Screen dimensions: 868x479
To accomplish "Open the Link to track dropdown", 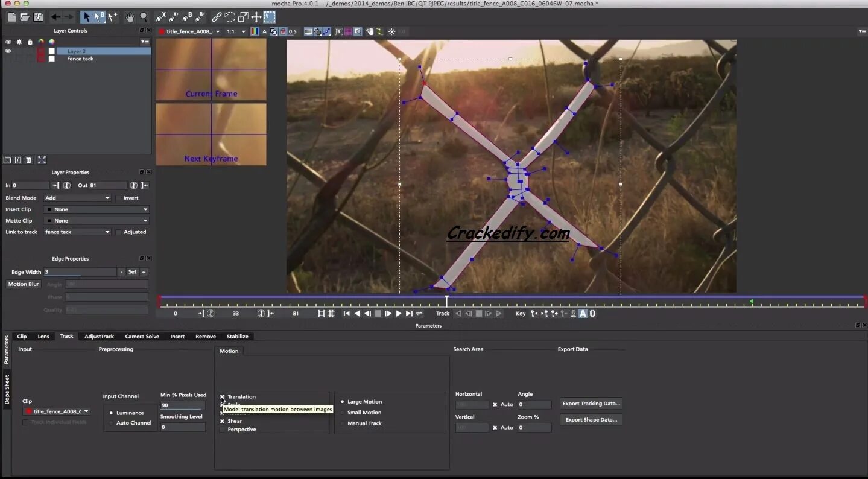I will point(77,232).
